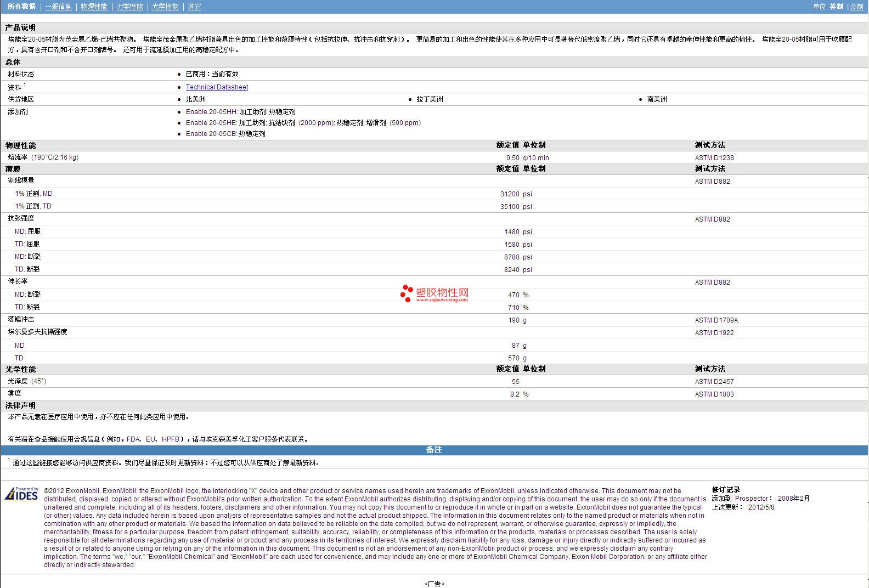
Task: Click the 抗张强度 row label
Action: tap(21, 218)
